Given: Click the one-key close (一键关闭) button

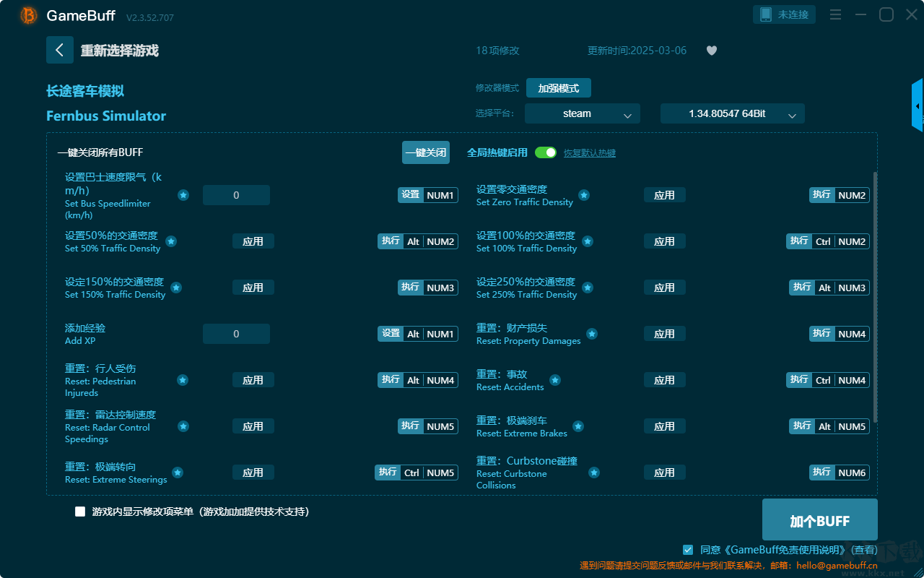Looking at the screenshot, I should pyautogui.click(x=426, y=152).
